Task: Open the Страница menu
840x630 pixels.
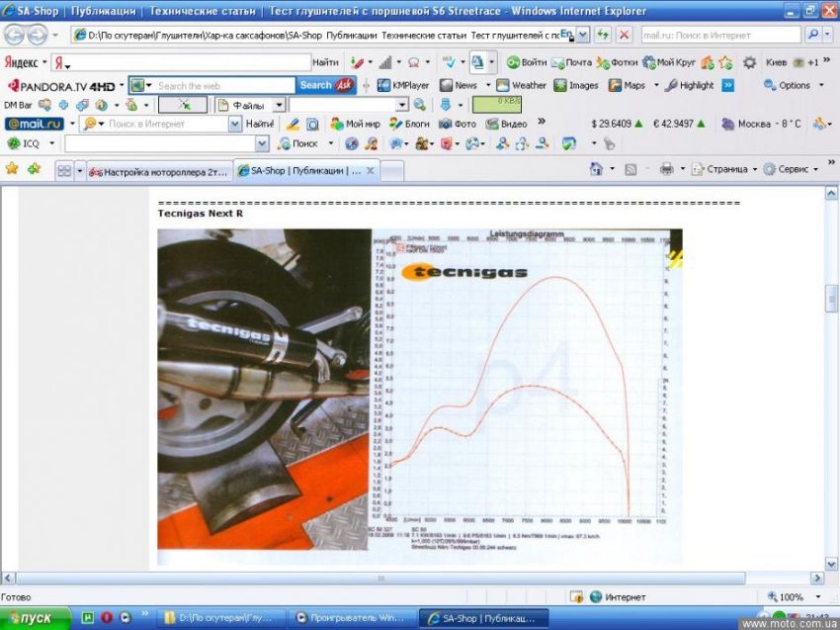Action: 723,169
